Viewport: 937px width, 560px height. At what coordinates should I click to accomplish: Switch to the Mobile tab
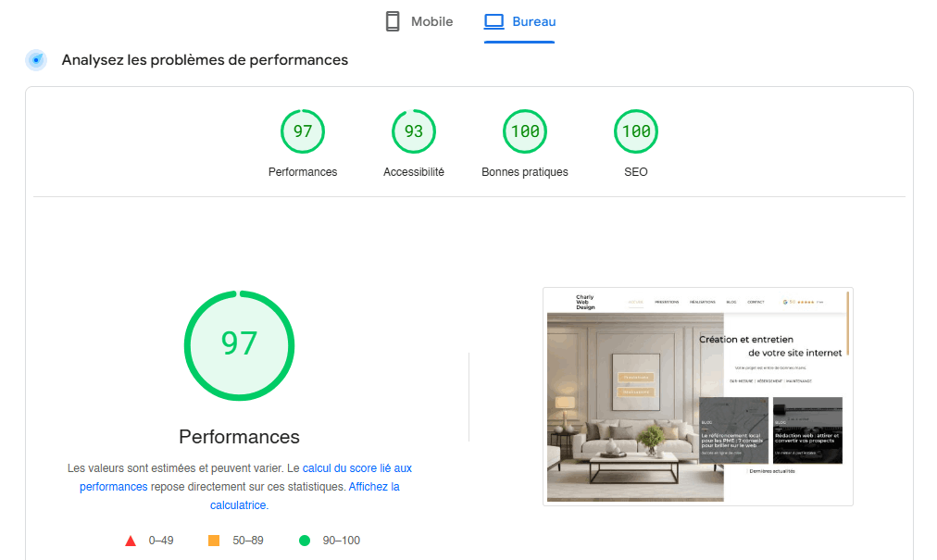point(419,20)
